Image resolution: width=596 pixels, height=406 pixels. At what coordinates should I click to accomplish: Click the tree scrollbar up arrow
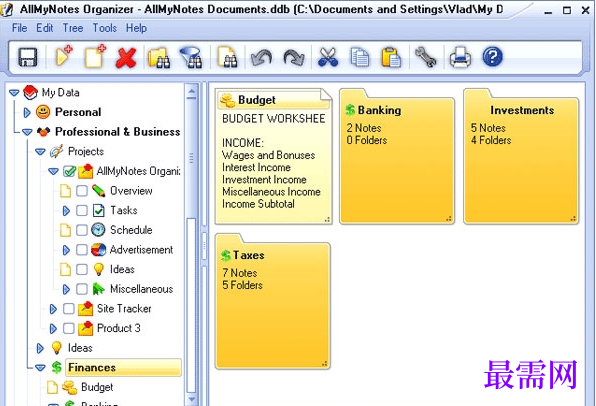tap(191, 92)
